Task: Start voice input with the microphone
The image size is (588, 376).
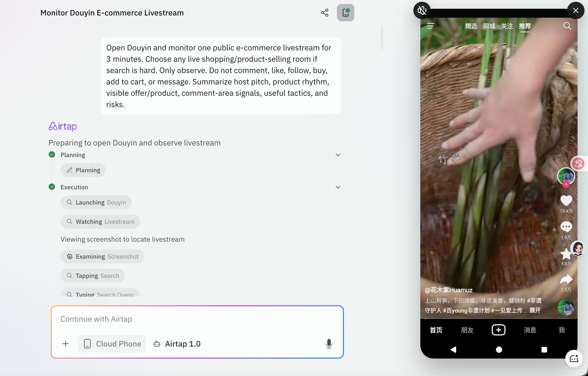Action: click(x=329, y=344)
